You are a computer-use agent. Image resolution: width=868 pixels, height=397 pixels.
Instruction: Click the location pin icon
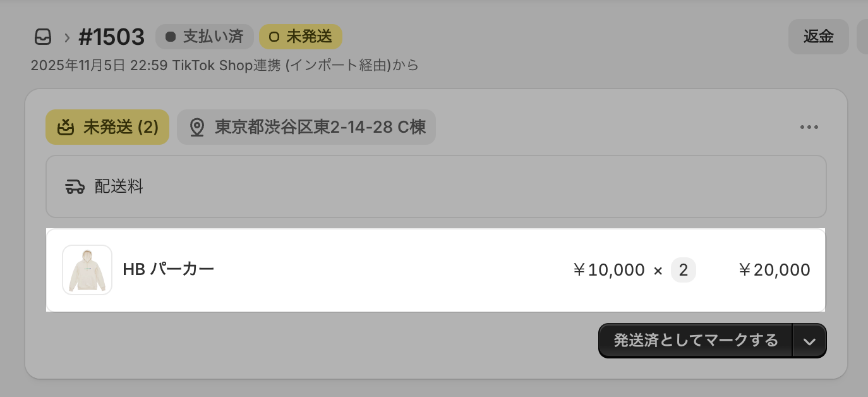point(197,127)
